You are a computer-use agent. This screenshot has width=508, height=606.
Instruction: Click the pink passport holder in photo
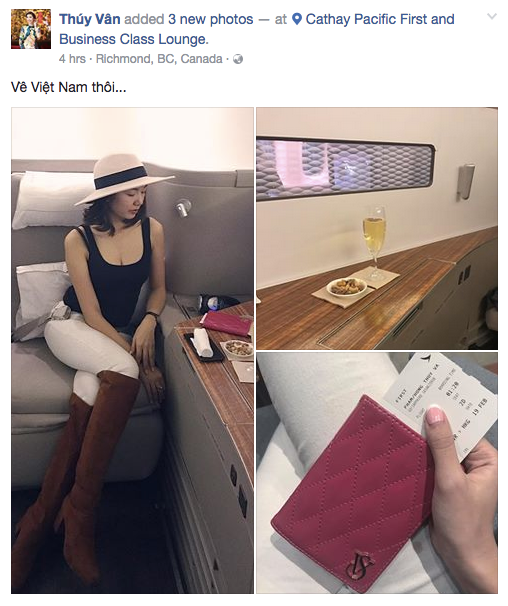tap(350, 497)
